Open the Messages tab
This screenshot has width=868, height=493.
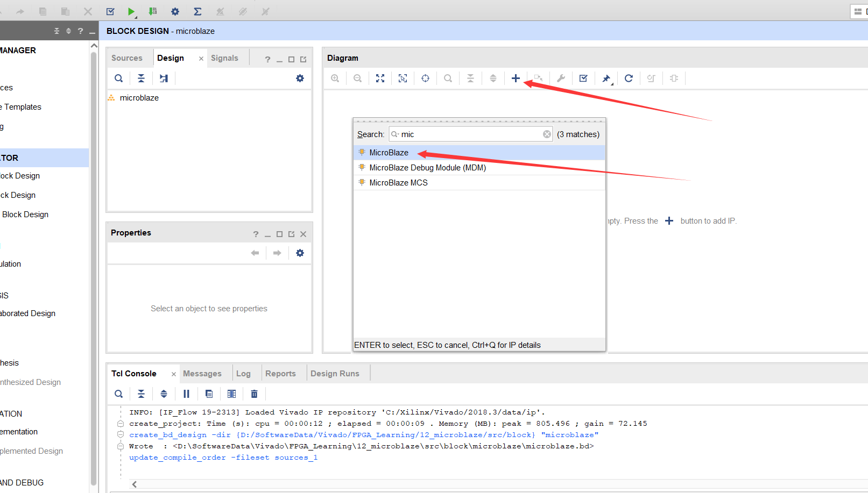click(202, 374)
